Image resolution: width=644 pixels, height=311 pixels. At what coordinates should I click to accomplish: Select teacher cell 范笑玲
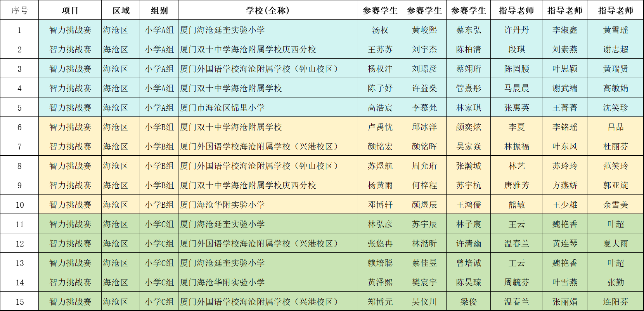(x=616, y=166)
